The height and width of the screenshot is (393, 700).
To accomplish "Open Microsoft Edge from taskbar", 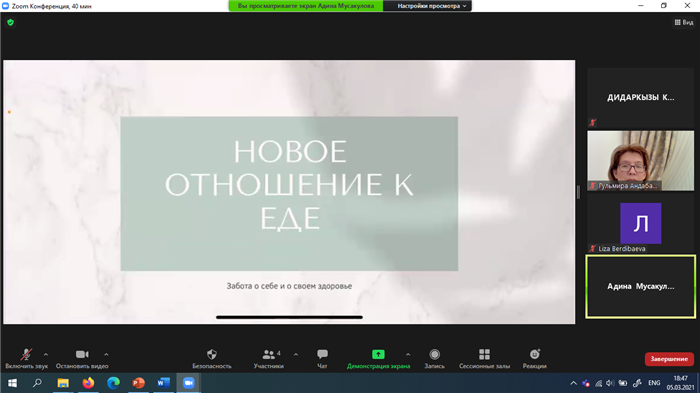I will pyautogui.click(x=113, y=383).
